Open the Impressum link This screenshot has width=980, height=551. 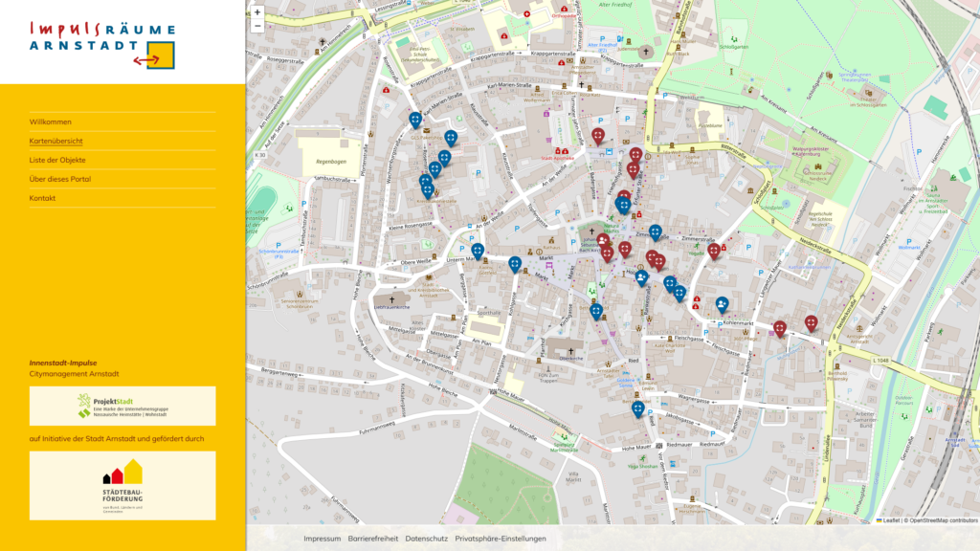tap(323, 539)
